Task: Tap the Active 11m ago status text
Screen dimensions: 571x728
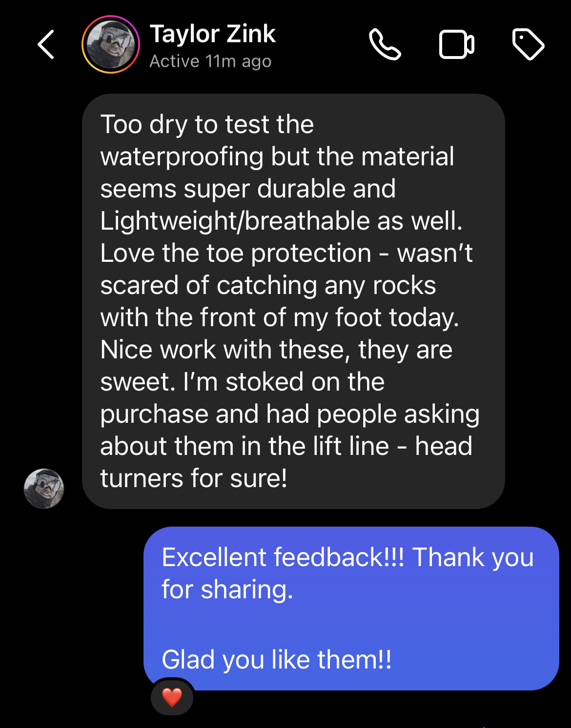Action: click(210, 61)
